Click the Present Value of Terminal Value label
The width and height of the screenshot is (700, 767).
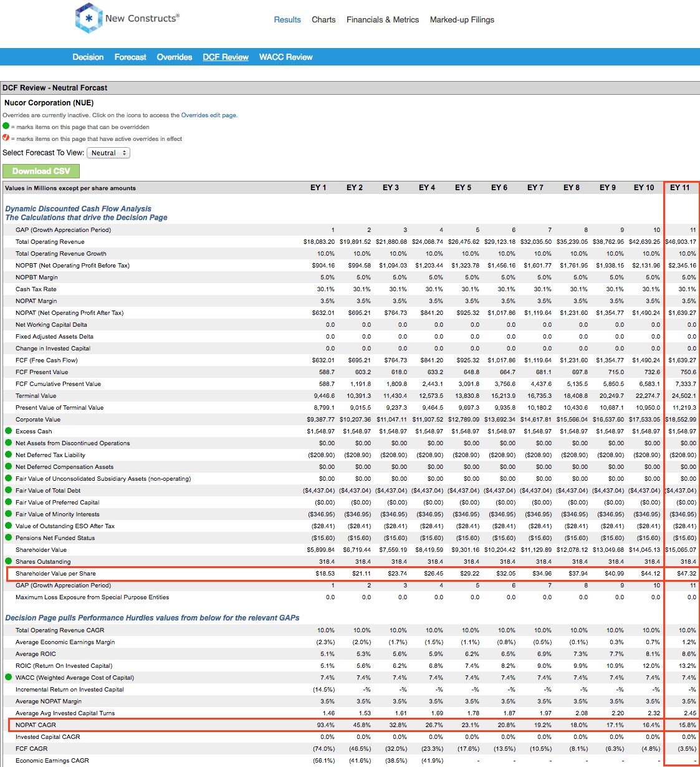[x=60, y=407]
